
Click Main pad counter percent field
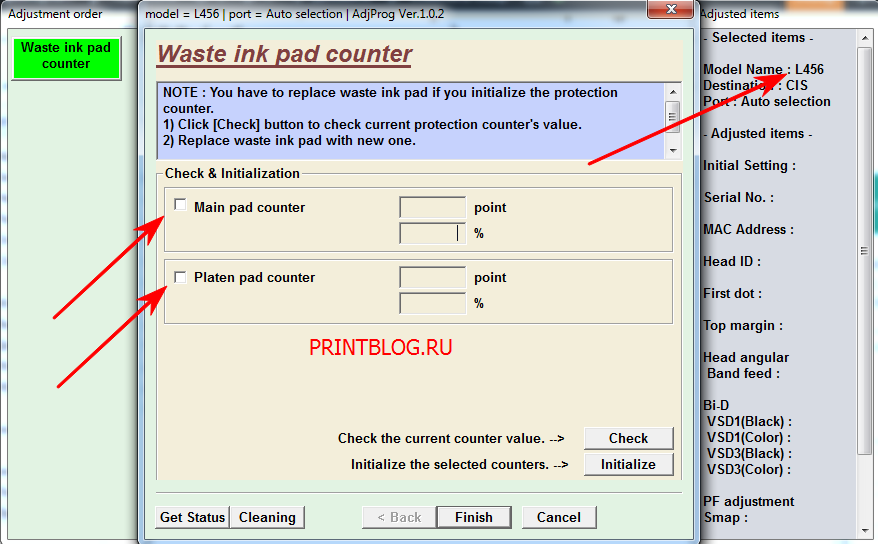pyautogui.click(x=432, y=233)
